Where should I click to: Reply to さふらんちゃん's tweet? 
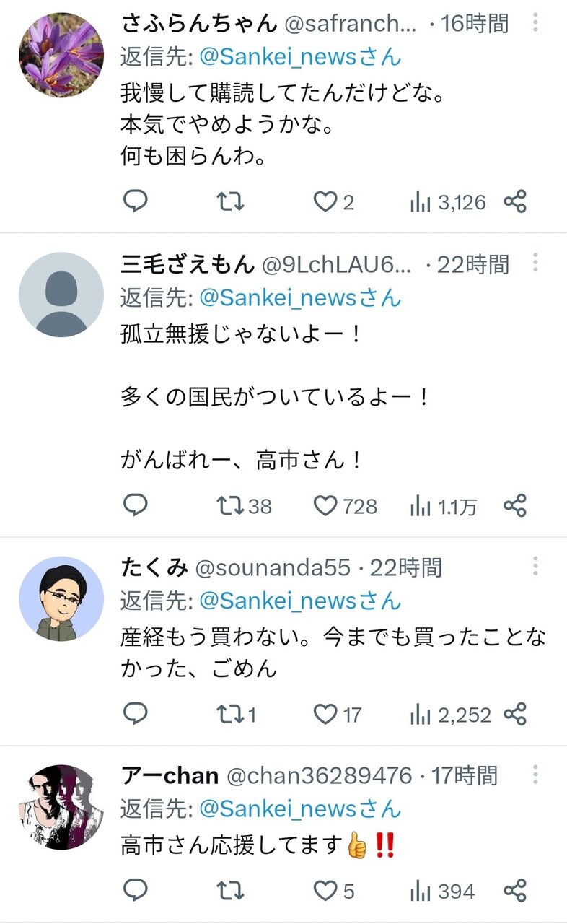[135, 202]
